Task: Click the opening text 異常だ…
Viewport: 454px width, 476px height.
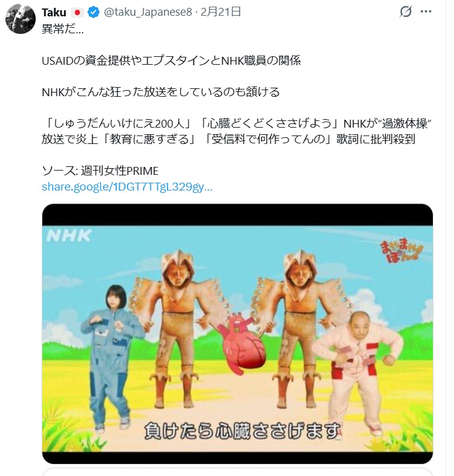Action: coord(63,29)
